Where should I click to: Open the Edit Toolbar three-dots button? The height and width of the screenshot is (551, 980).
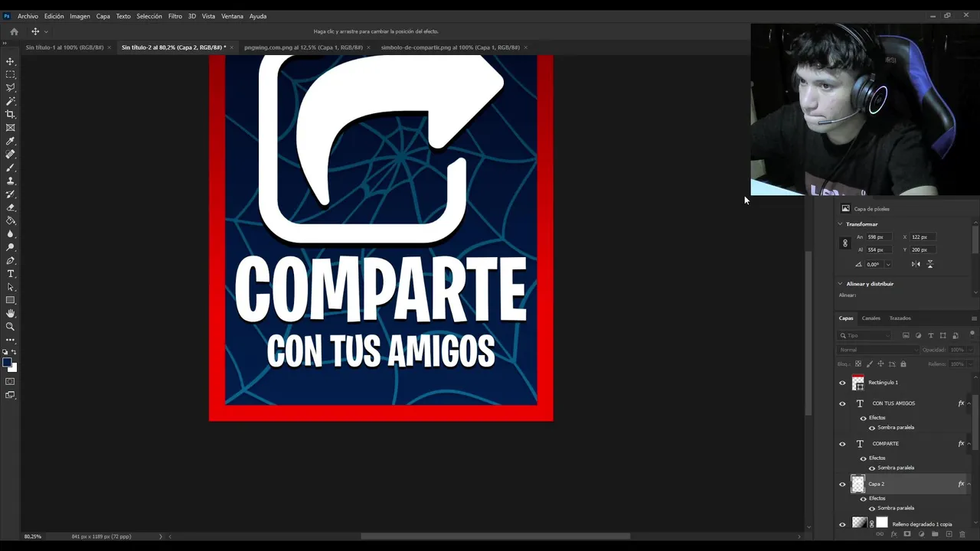click(10, 340)
